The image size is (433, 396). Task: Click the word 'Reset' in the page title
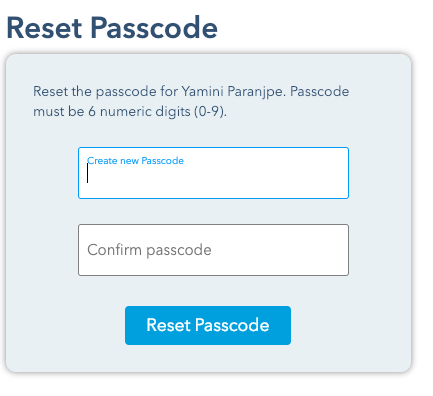[44, 28]
